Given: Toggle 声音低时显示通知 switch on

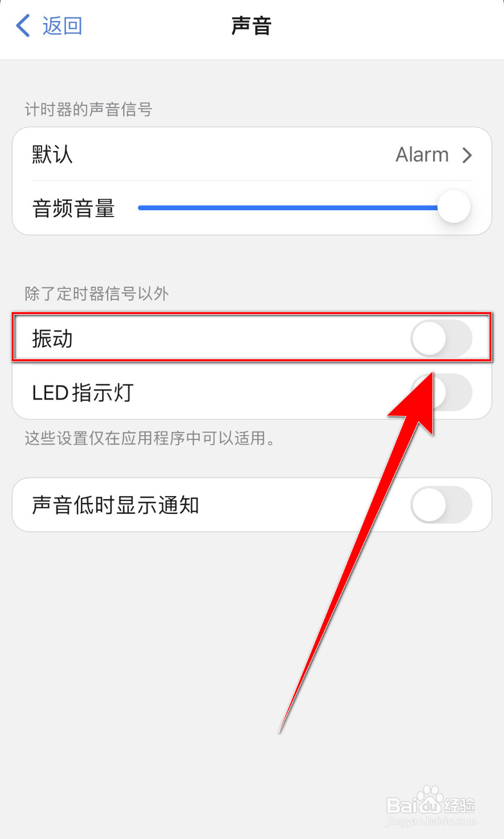Looking at the screenshot, I should pos(441,504).
